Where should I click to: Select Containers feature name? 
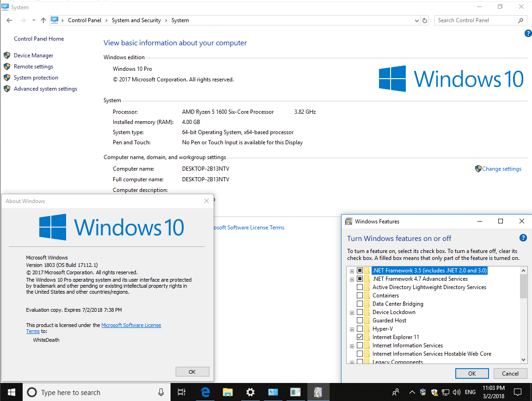(x=385, y=296)
